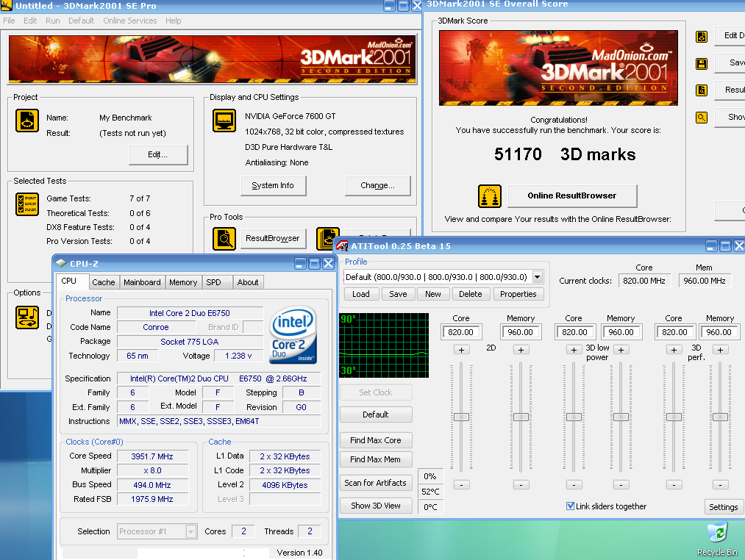The width and height of the screenshot is (745, 560).
Task: Open the File menu in 3DMark2001
Action: pyautogui.click(x=9, y=21)
